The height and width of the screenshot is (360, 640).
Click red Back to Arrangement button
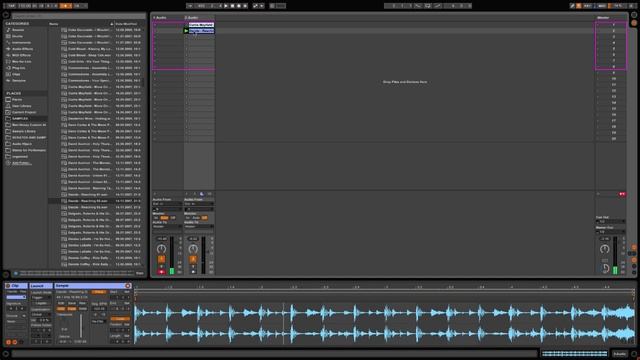coord(622,194)
